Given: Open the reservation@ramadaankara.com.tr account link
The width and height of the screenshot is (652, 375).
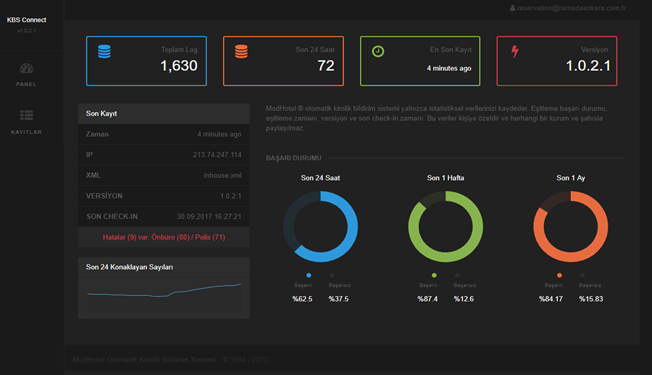Looking at the screenshot, I should [571, 8].
